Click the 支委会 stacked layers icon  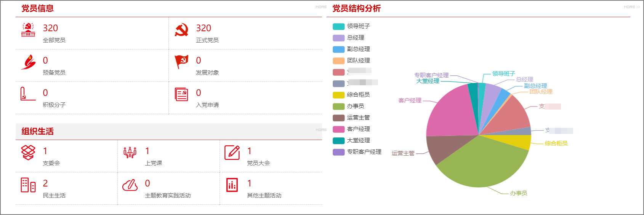[x=28, y=152]
